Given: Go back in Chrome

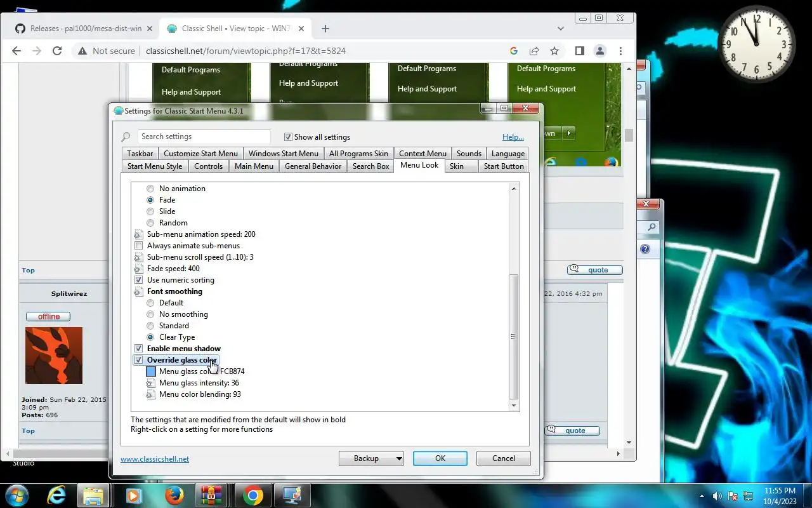Looking at the screenshot, I should [x=16, y=51].
